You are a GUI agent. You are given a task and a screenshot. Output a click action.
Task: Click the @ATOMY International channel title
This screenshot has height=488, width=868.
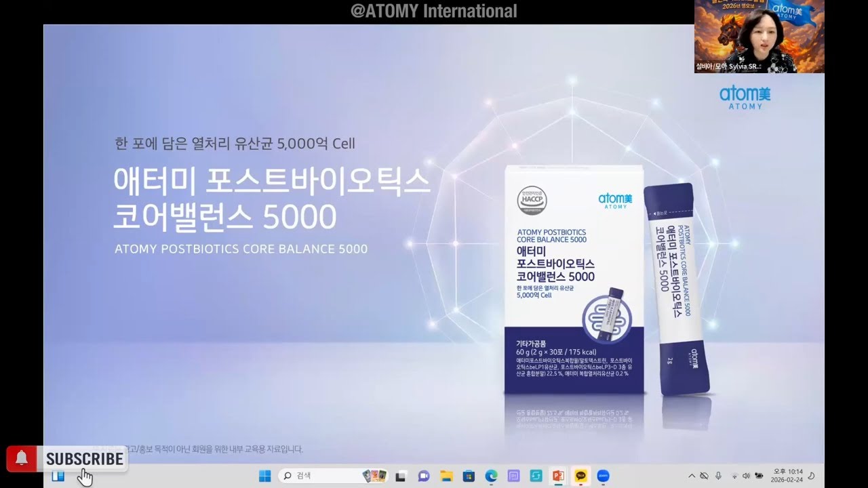434,11
